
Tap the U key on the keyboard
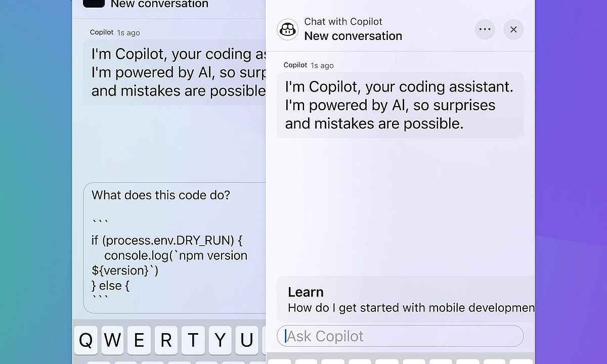(x=246, y=340)
